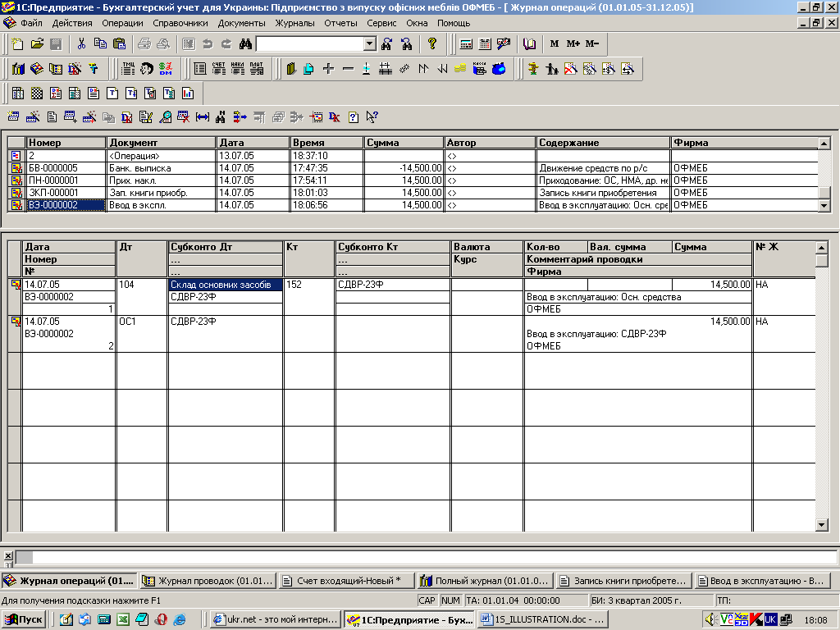Click the accounts plan bookshelf icon

click(x=18, y=69)
